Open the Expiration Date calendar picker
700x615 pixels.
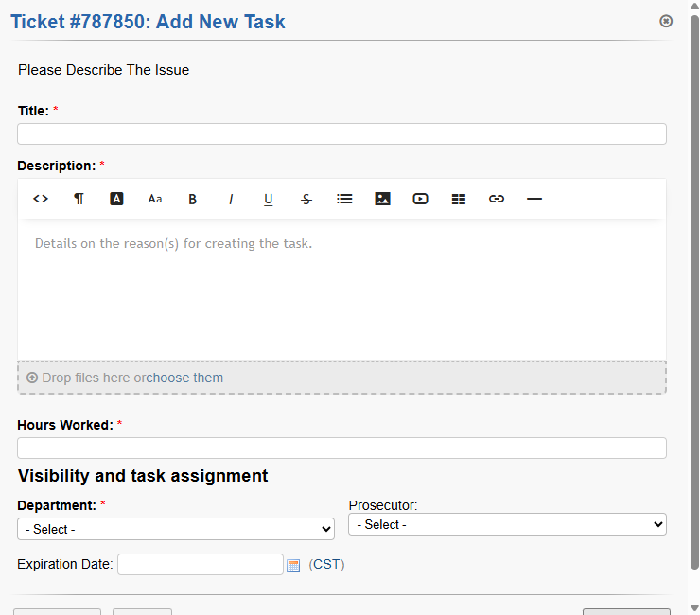(293, 565)
